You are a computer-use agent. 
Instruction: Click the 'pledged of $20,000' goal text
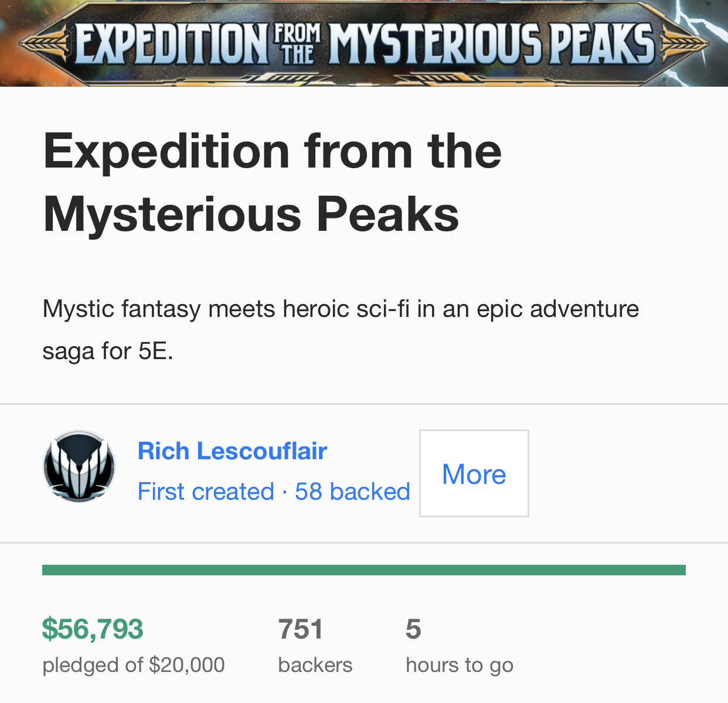(x=134, y=665)
